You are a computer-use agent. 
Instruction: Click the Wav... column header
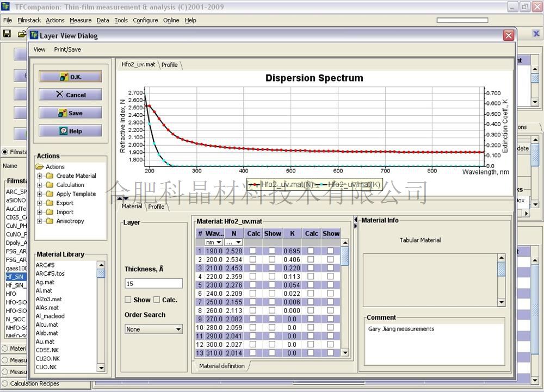click(x=214, y=234)
